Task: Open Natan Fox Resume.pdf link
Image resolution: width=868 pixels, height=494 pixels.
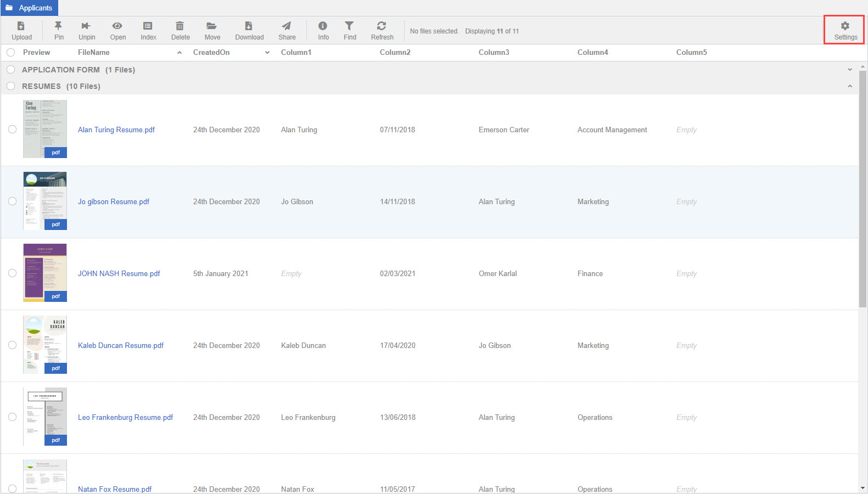Action: [115, 489]
